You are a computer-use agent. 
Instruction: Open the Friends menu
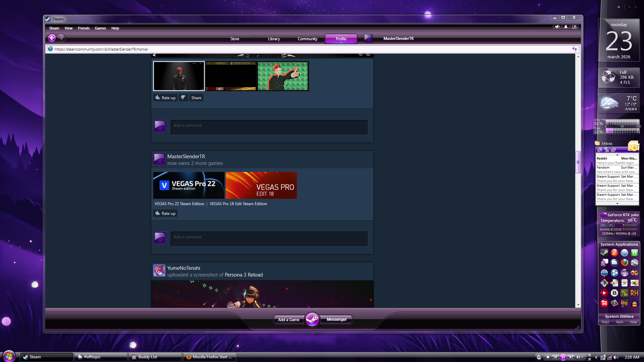[x=84, y=28]
